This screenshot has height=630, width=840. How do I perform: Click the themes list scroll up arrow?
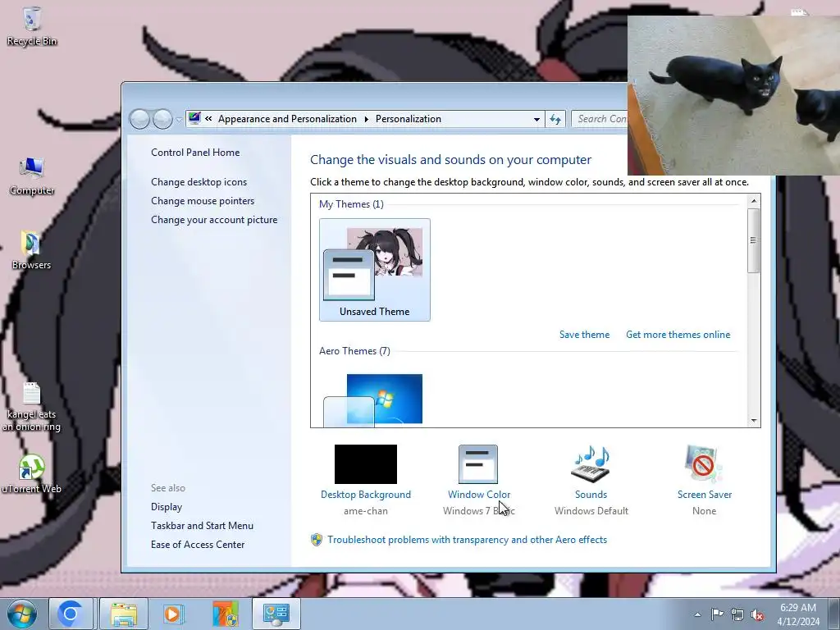(753, 201)
